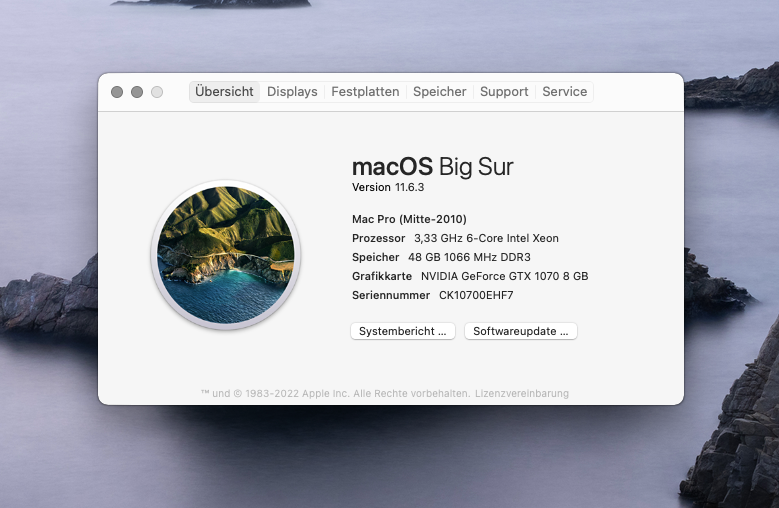Click the Prozessor label
The height and width of the screenshot is (508, 779).
(x=379, y=238)
